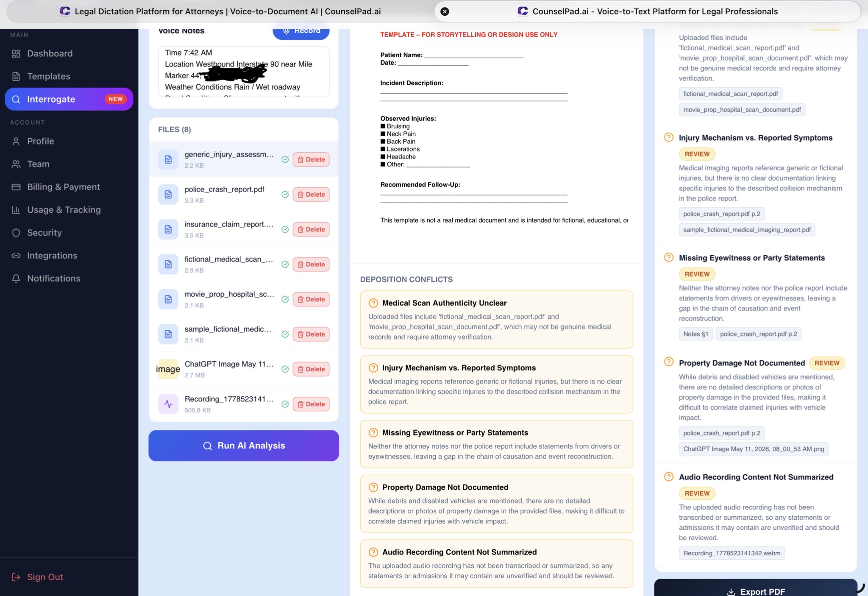
Task: Click the Notifications bell icon in sidebar
Action: click(x=16, y=279)
